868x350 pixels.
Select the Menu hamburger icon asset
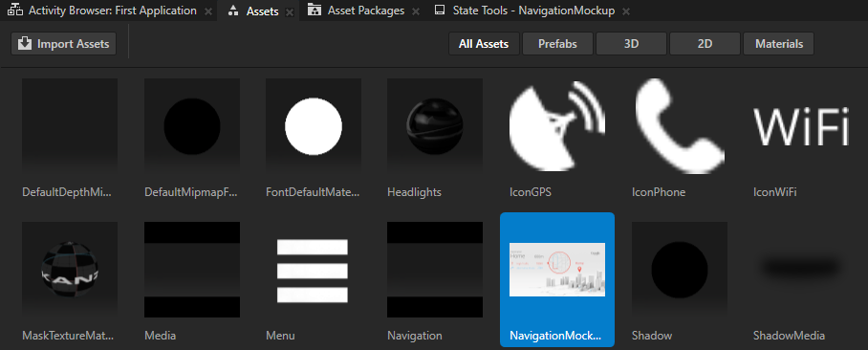tap(314, 270)
